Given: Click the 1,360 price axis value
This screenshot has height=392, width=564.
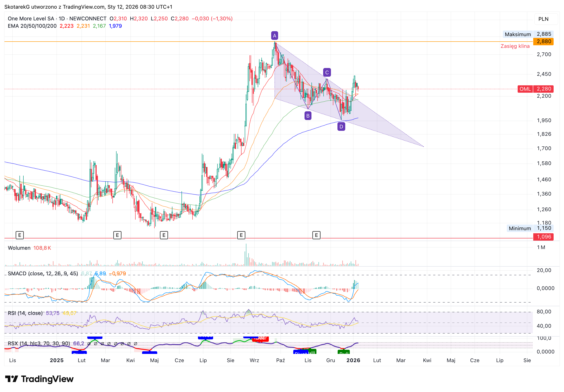Looking at the screenshot, I should click(x=544, y=194).
